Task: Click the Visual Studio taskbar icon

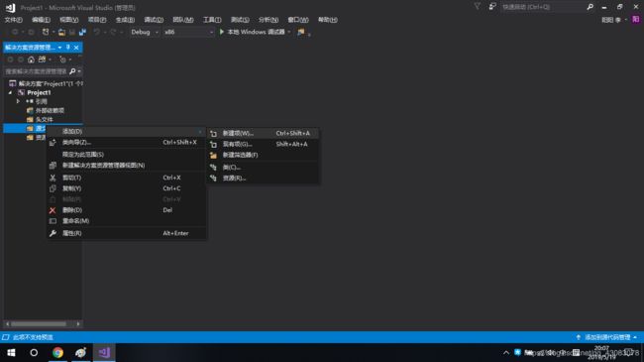Action: pos(104,353)
